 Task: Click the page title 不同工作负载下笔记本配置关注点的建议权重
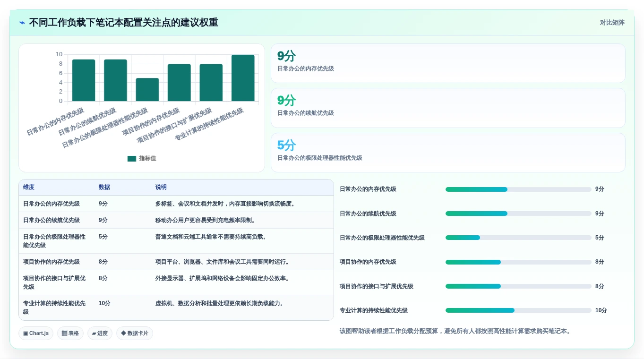pyautogui.click(x=124, y=23)
